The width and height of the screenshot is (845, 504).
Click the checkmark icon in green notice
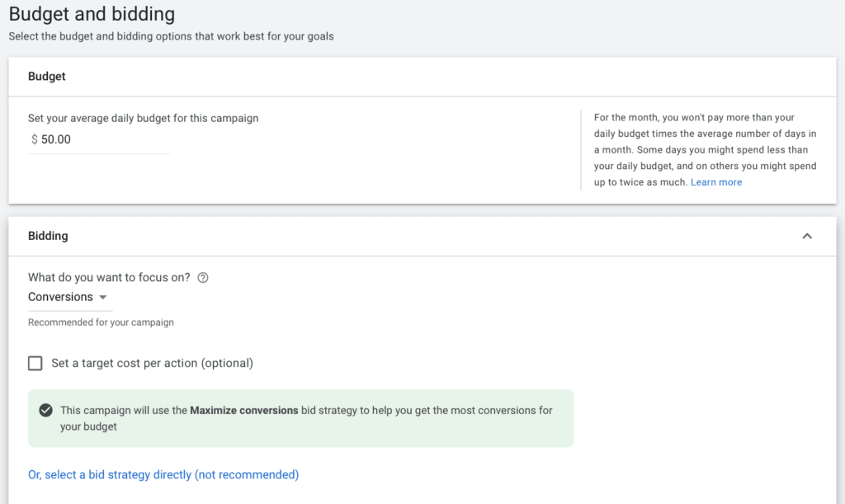click(46, 410)
